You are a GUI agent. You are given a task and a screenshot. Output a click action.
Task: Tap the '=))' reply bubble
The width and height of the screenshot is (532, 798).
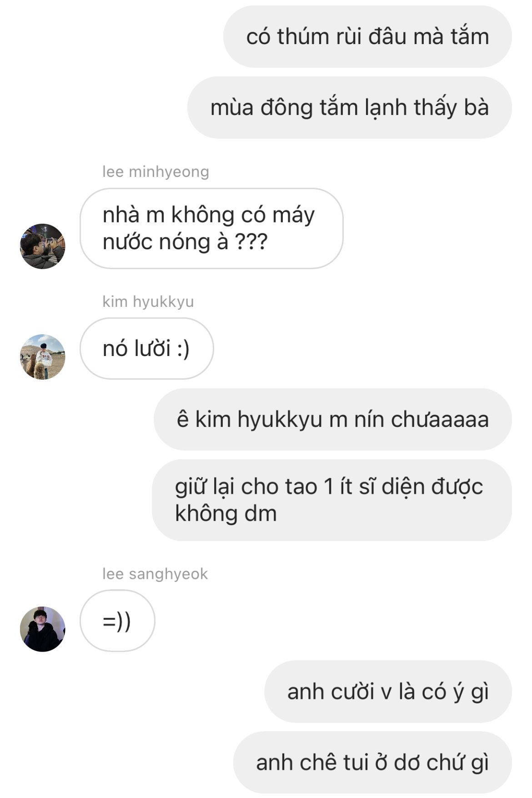[117, 621]
